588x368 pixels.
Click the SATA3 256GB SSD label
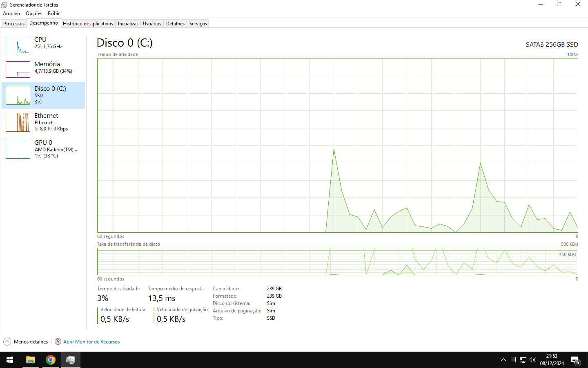(552, 45)
